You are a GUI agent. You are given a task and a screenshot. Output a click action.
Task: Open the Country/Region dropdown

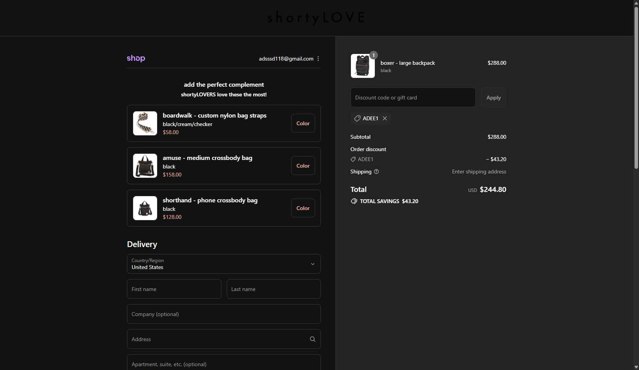(x=224, y=264)
